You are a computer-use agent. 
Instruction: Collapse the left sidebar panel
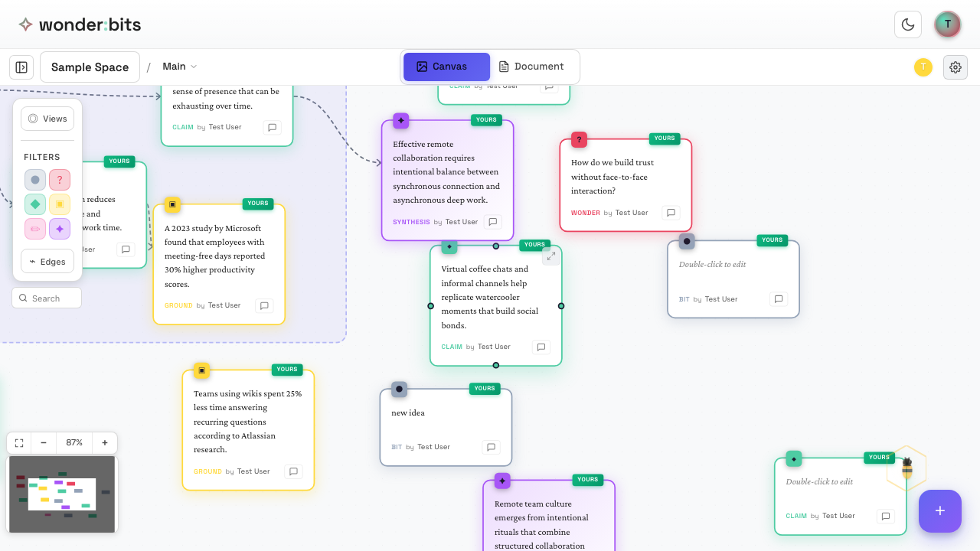(x=21, y=67)
